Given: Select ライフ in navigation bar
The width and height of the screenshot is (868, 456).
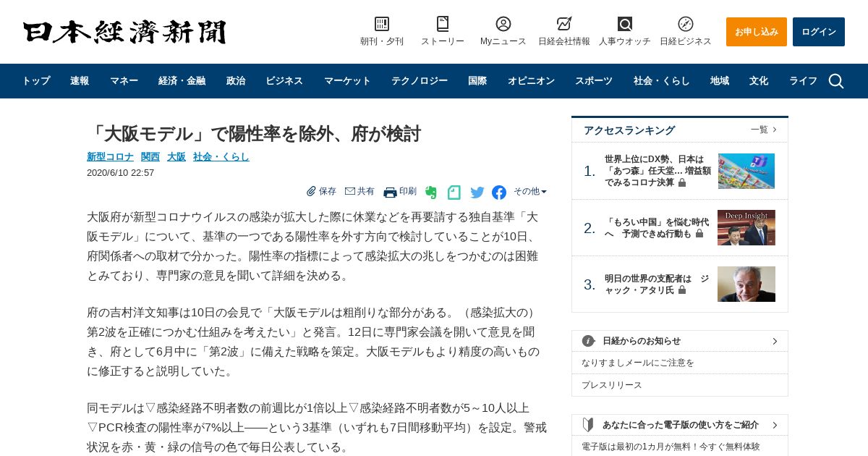Looking at the screenshot, I should (803, 81).
